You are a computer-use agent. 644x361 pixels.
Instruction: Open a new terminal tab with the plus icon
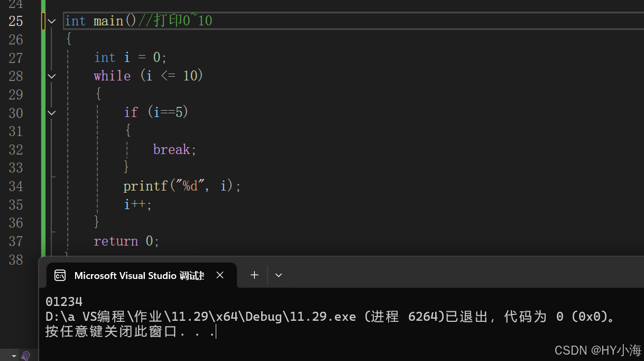pyautogui.click(x=254, y=275)
